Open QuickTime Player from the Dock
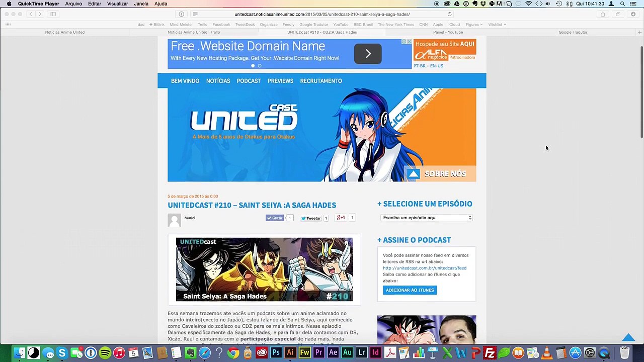This screenshot has width=644, height=362. (604, 353)
